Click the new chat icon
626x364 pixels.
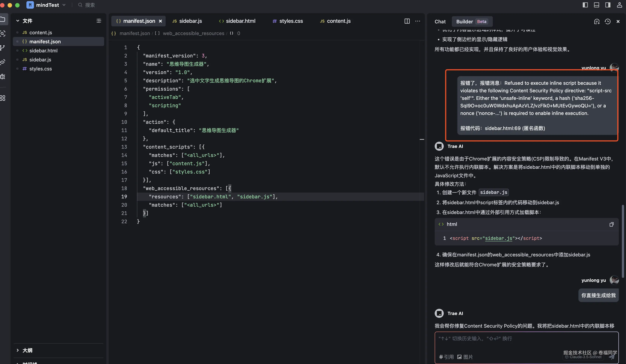point(597,22)
